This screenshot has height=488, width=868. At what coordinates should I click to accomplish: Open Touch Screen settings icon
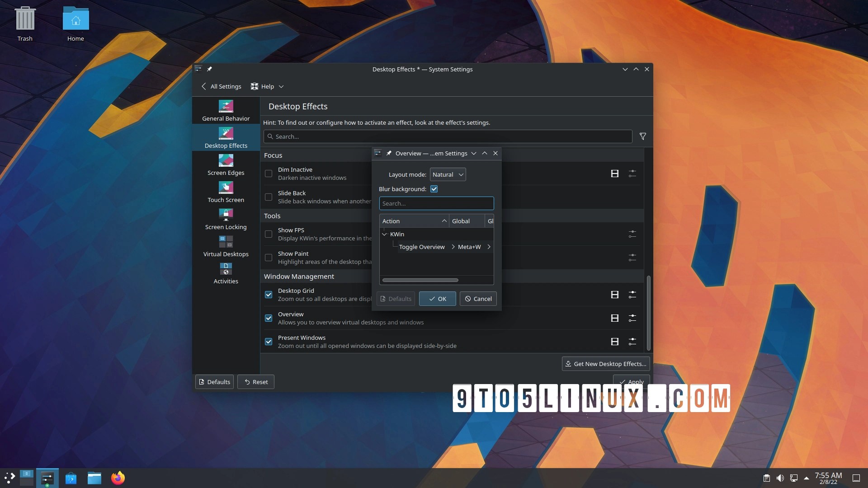click(x=226, y=188)
